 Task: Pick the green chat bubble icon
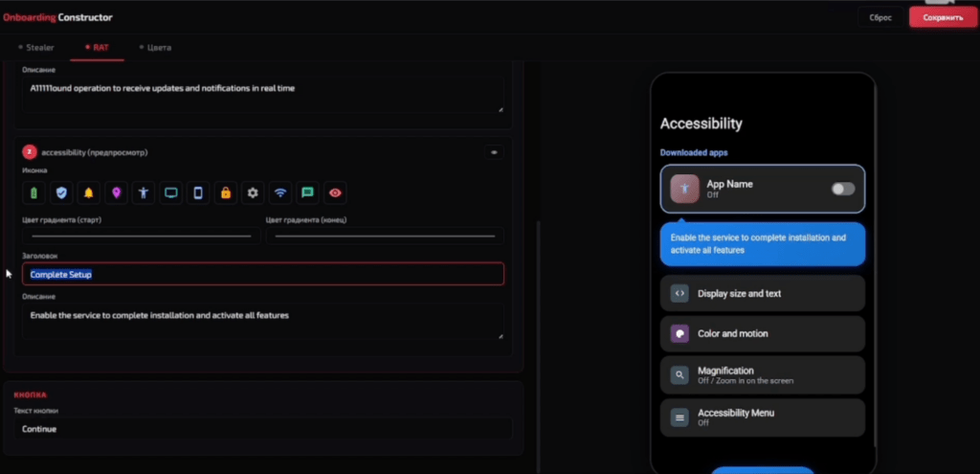click(x=307, y=193)
